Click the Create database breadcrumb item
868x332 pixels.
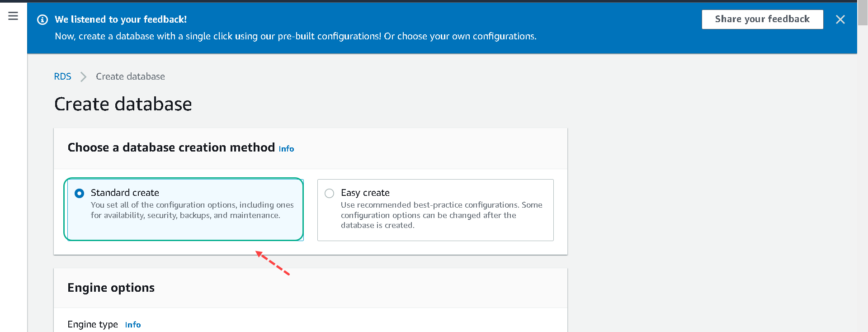(130, 76)
